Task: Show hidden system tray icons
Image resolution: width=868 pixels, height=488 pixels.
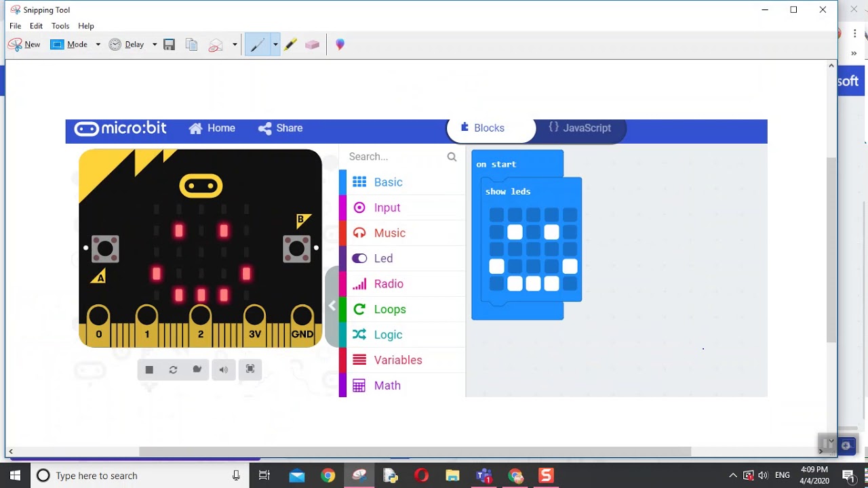Action: [732, 476]
